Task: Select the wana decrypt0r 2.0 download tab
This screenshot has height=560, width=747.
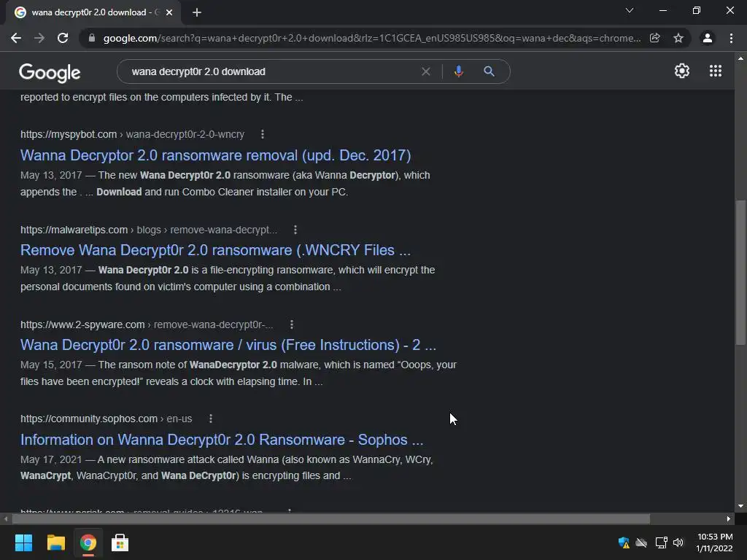Action: click(93, 12)
